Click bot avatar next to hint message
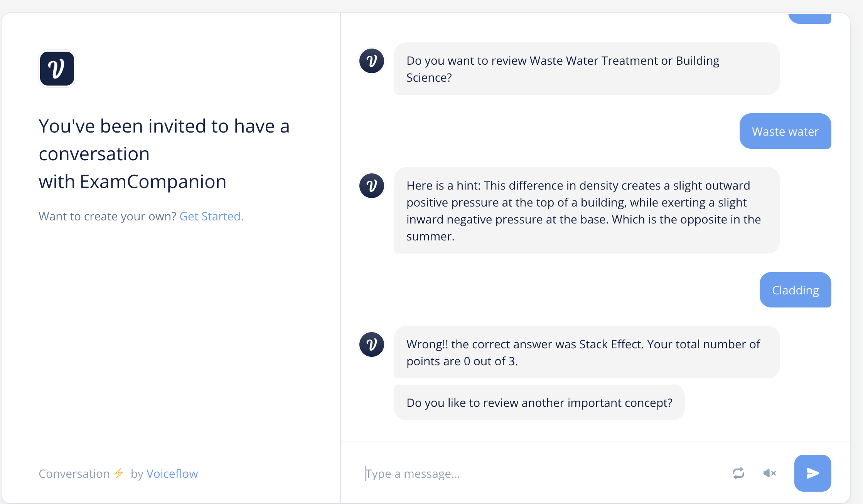 coord(372,186)
